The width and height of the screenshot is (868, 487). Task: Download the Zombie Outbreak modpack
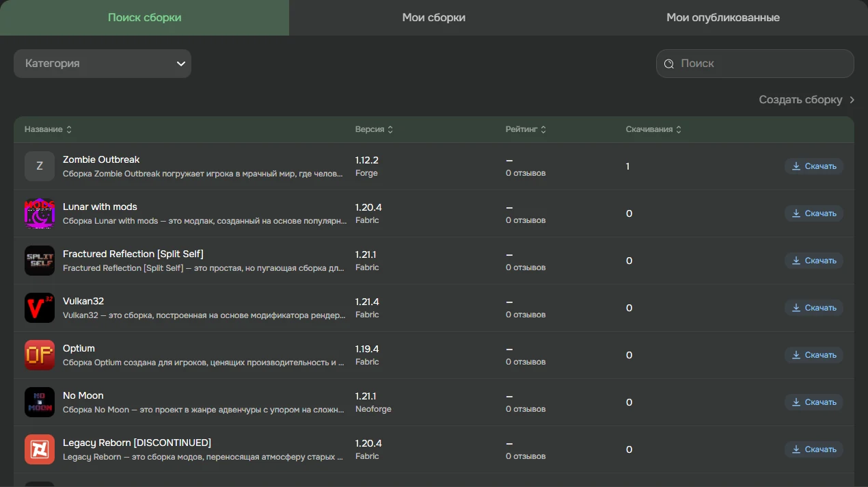pyautogui.click(x=814, y=166)
